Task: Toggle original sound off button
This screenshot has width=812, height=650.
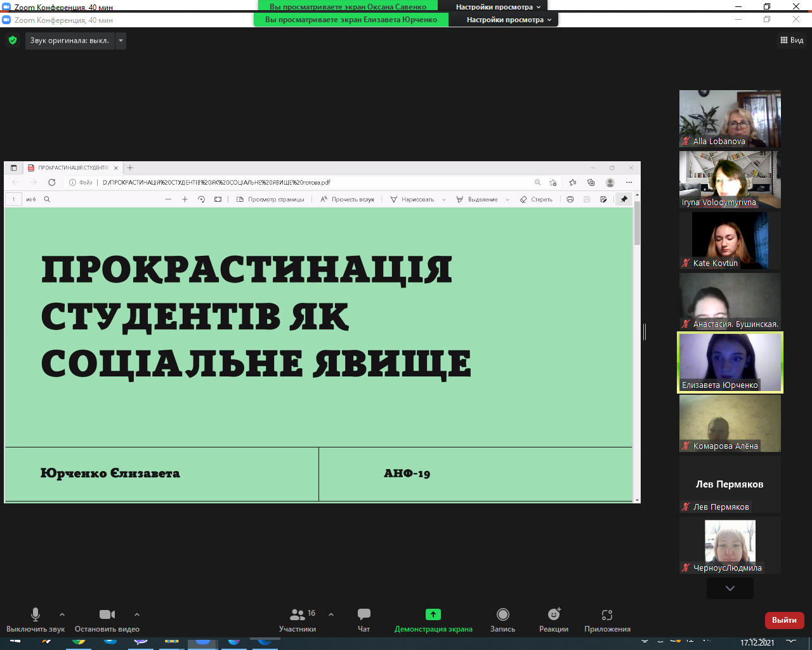Action: pyautogui.click(x=70, y=41)
